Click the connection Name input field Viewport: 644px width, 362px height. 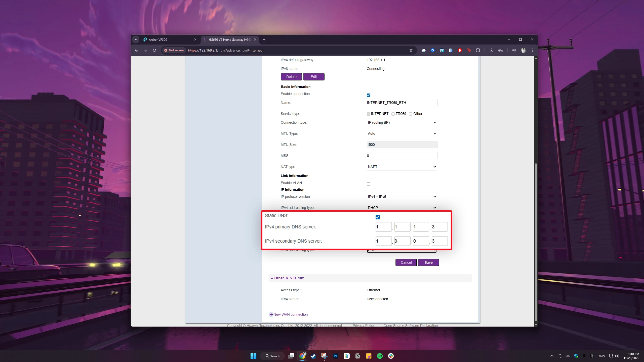[x=401, y=103]
